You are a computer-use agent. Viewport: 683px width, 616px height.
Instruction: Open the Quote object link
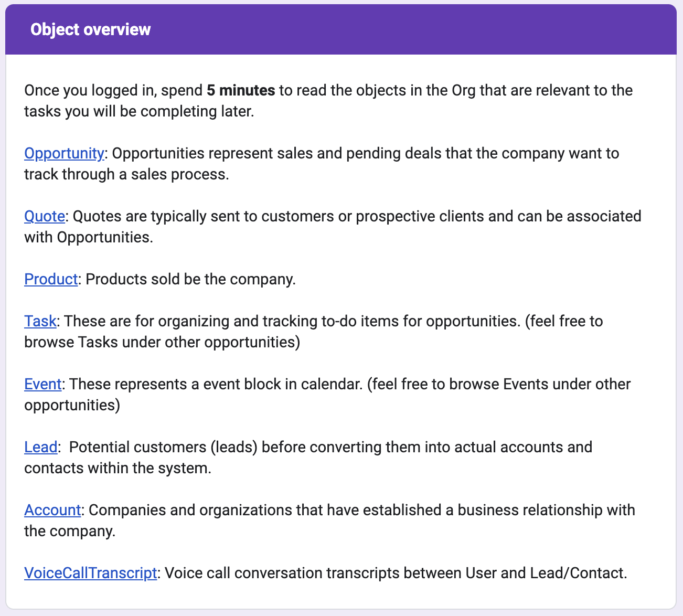pyautogui.click(x=45, y=216)
